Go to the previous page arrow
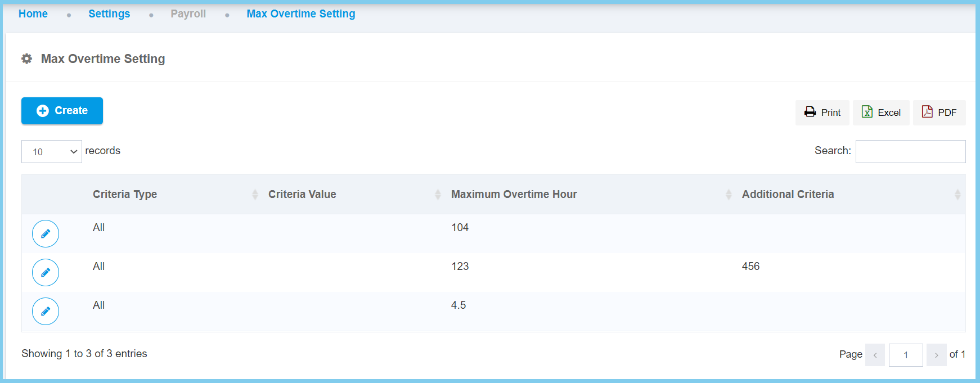The height and width of the screenshot is (383, 980). point(875,355)
